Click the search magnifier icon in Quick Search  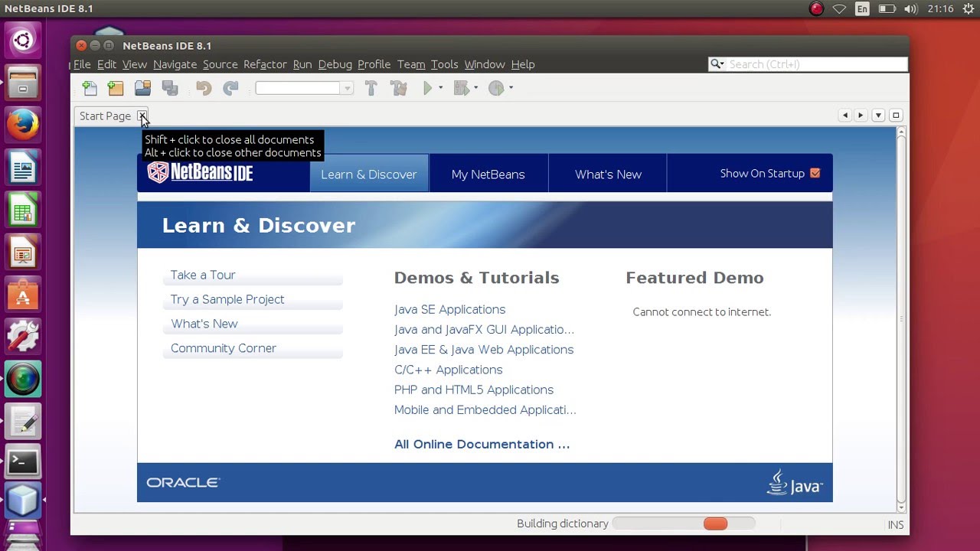[x=717, y=64]
